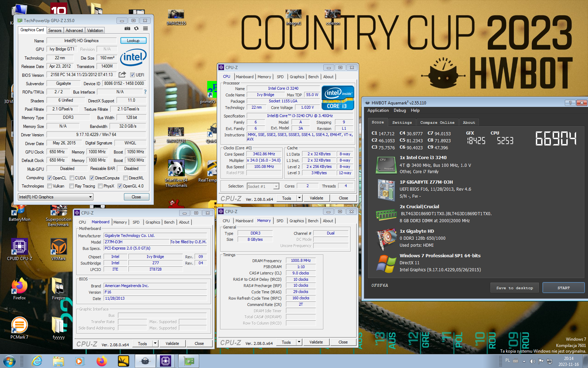
Task: Click Close button in GPU-Z
Action: pos(136,197)
